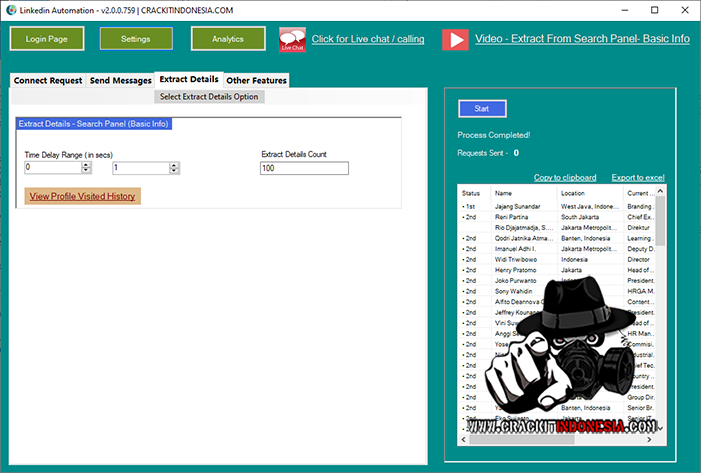
Task: Open Select Extract Details Option menu
Action: [209, 97]
